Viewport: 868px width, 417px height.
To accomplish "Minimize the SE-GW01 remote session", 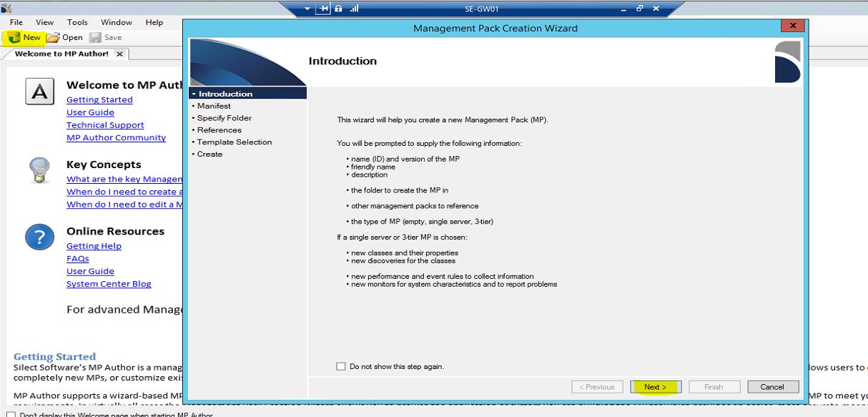I will pyautogui.click(x=623, y=9).
